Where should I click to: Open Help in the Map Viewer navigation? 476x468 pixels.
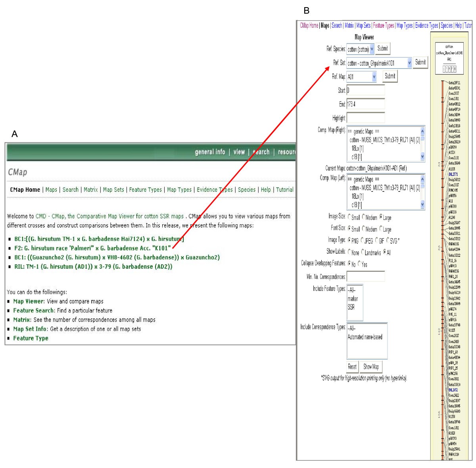tap(459, 26)
